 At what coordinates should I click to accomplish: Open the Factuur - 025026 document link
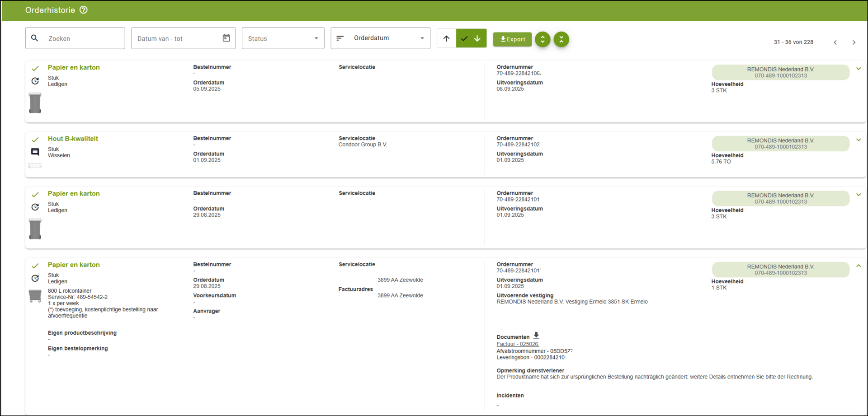(517, 344)
